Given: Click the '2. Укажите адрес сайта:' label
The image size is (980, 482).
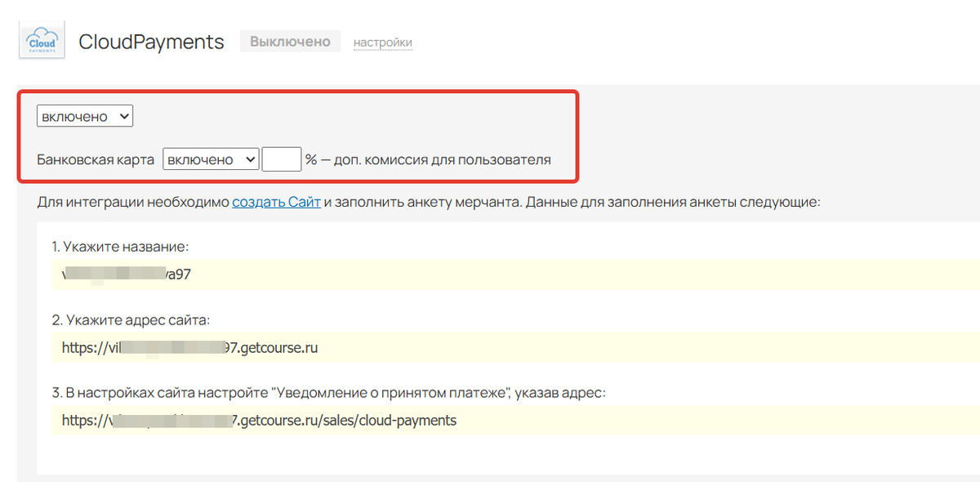Looking at the screenshot, I should click(131, 319).
